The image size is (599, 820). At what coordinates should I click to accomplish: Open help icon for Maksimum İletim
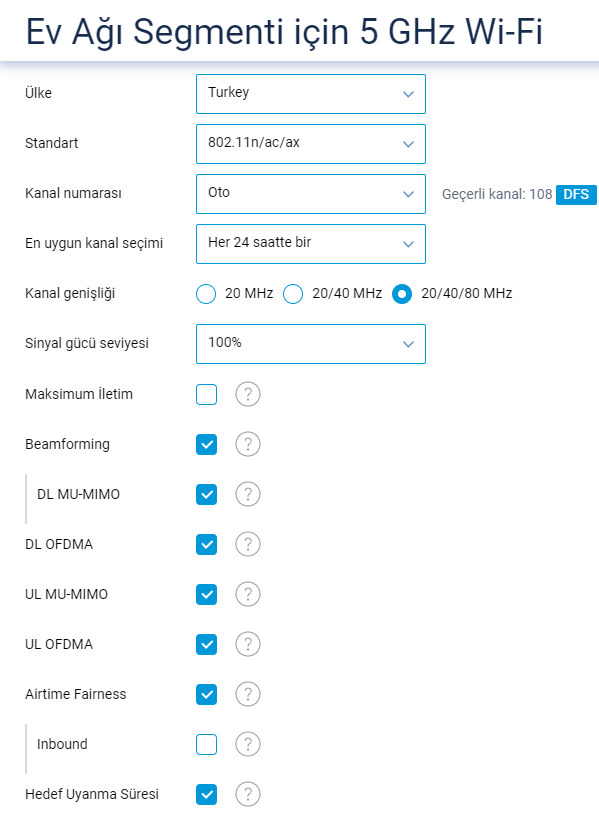pos(248,394)
